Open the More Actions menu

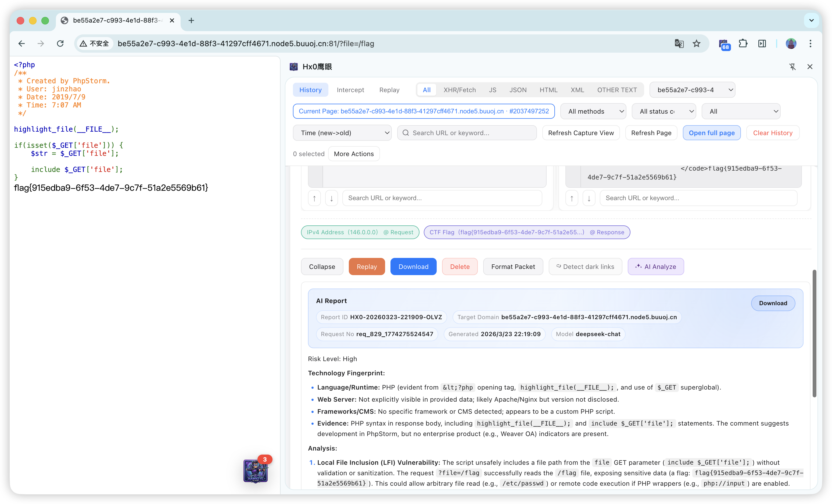click(x=354, y=154)
